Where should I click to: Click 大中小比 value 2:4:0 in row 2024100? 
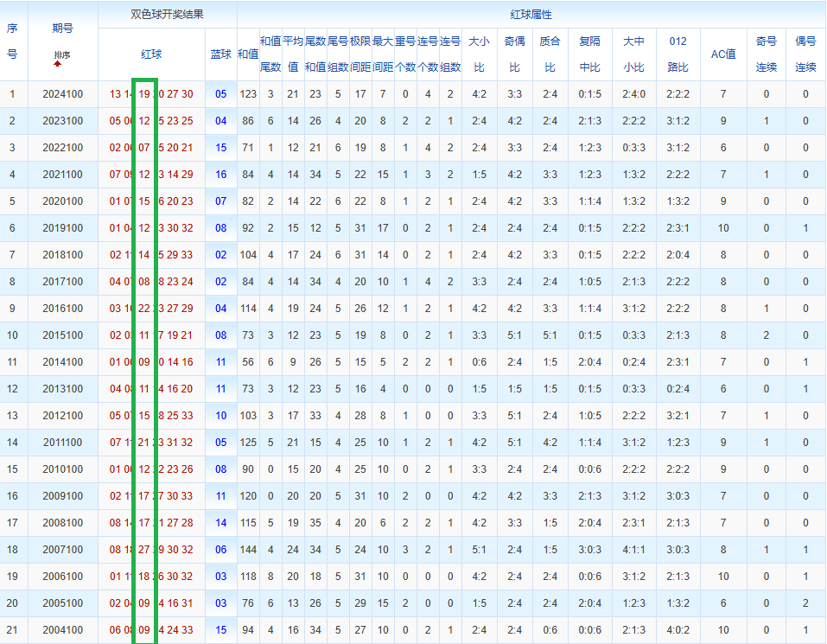[634, 94]
